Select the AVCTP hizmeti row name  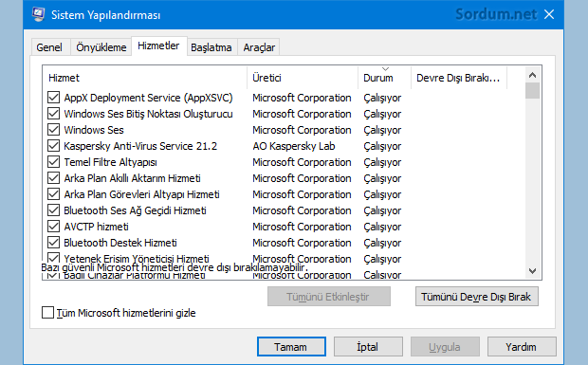coord(97,227)
